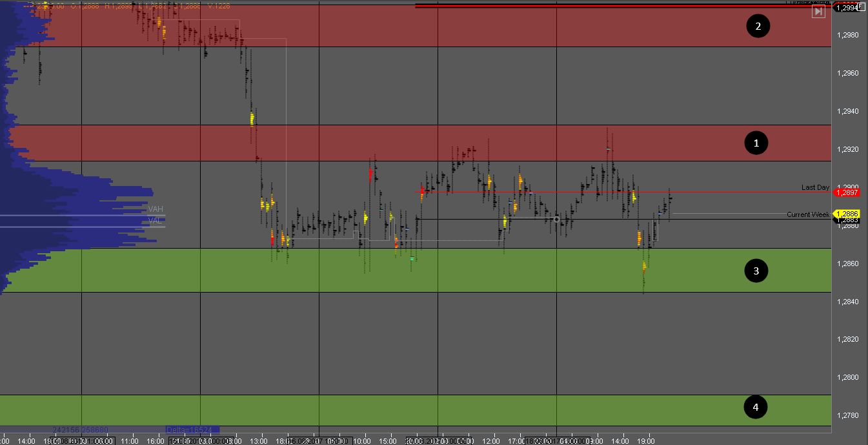The height and width of the screenshot is (445, 868).
Task: Click the small F box in top-right corner
Action: (860, 5)
